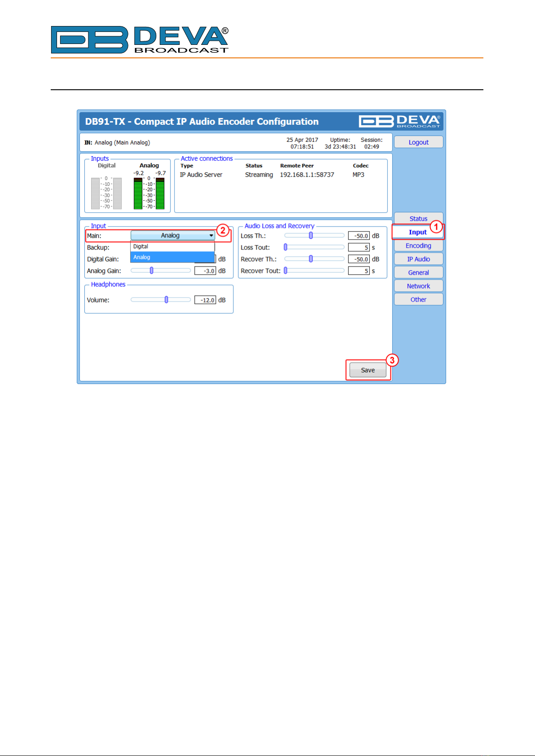The height and width of the screenshot is (756, 535).
Task: Click the 'DB91-TX - Compact IP Audio Encoder Configuration' title
Action: [x=202, y=122]
